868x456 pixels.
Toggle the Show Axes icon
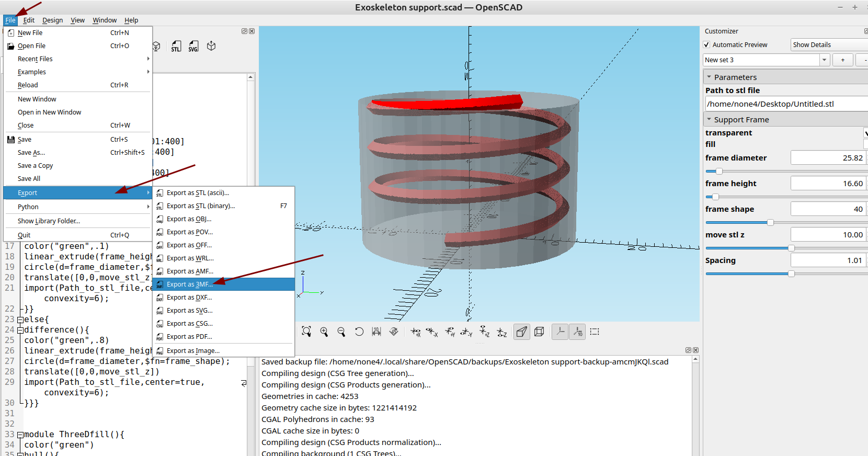[x=560, y=332]
